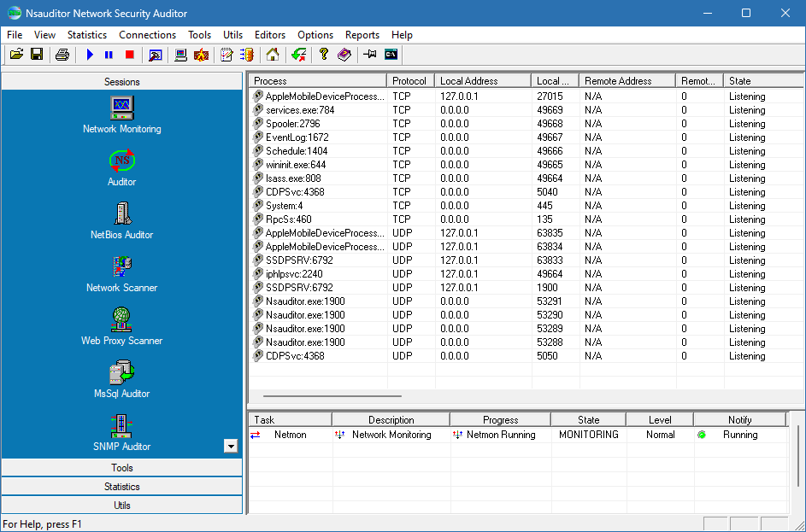Select the Netmon task row

(518, 435)
